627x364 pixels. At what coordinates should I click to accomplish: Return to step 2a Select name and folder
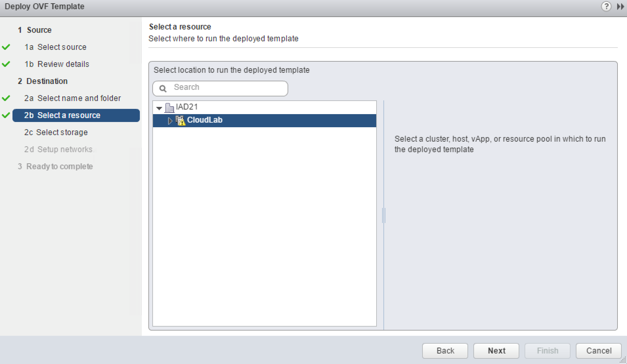pyautogui.click(x=72, y=98)
